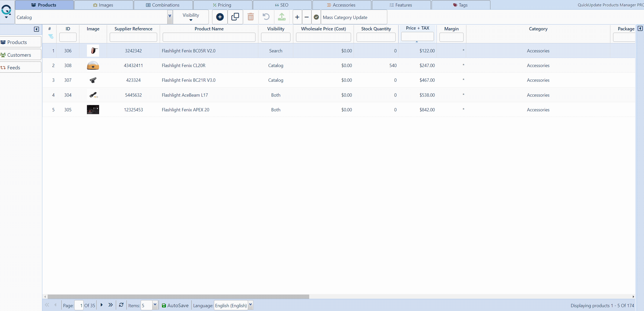Open the Flashlight Fenix CL20R product thumbnail
Image resolution: width=644 pixels, height=311 pixels.
coord(93,65)
